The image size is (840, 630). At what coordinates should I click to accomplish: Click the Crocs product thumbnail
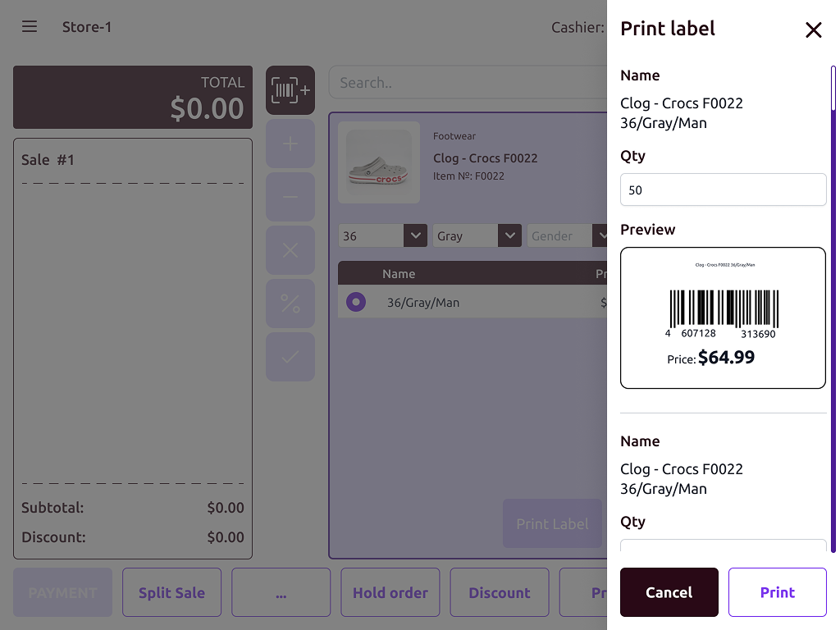tap(380, 162)
